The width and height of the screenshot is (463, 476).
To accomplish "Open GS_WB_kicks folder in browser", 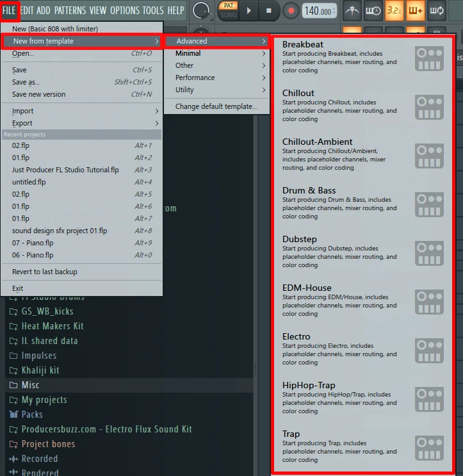I will click(129, 311).
